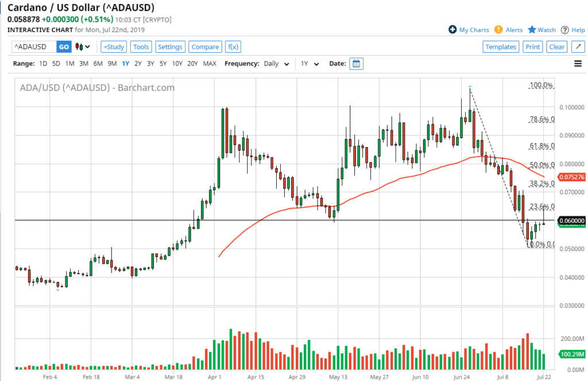Click the Watch star icon
The width and height of the screenshot is (588, 381).
(532, 30)
